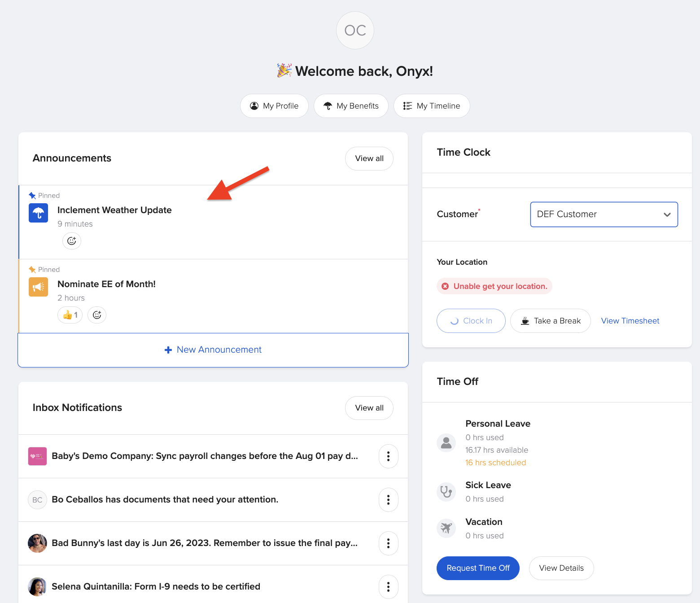
Task: Open My Benefits
Action: [x=351, y=106]
